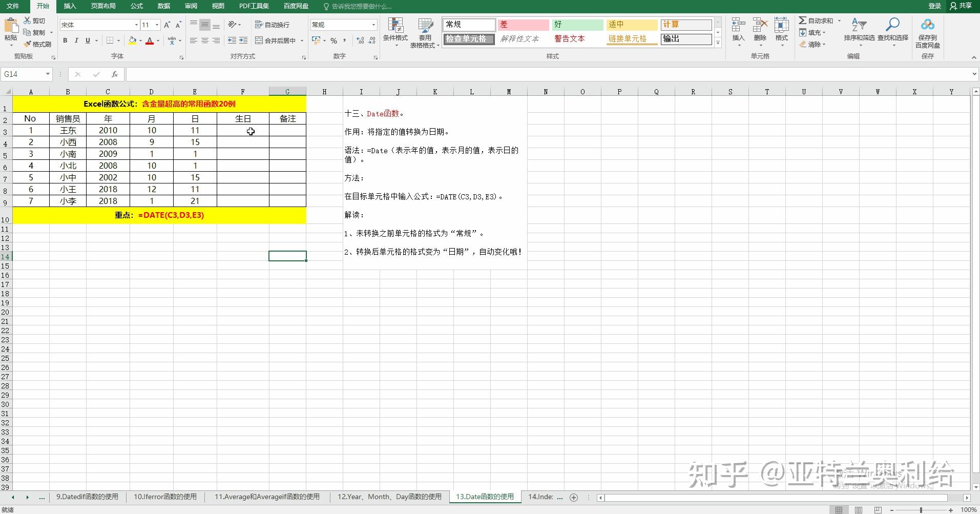Expand the formula bar

[974, 74]
